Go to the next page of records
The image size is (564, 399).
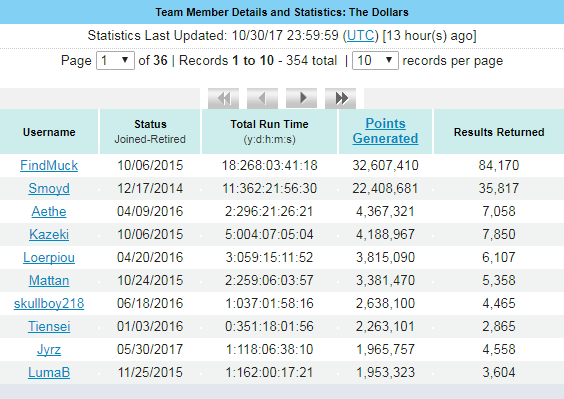(301, 98)
